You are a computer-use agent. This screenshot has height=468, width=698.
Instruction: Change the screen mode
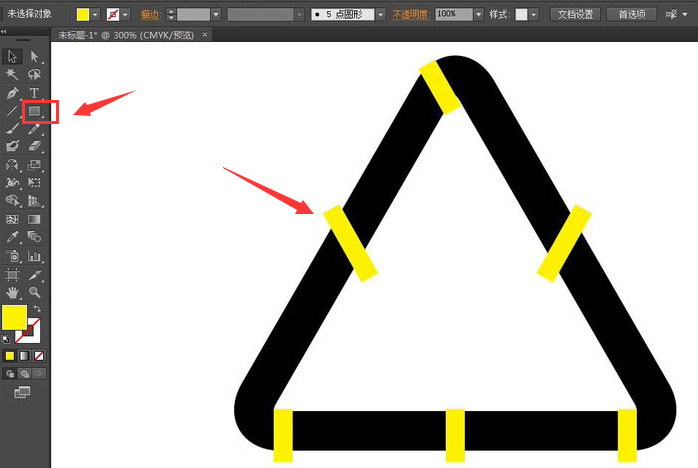tap(22, 392)
